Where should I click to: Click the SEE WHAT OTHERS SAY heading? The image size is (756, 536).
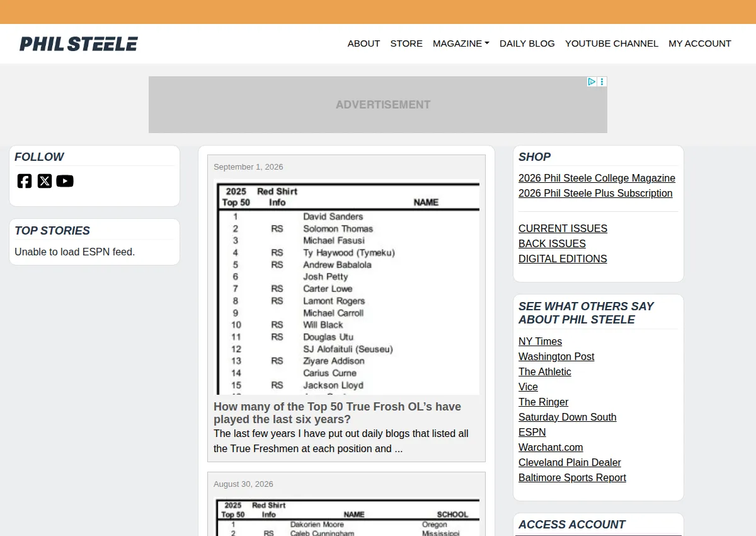(586, 313)
